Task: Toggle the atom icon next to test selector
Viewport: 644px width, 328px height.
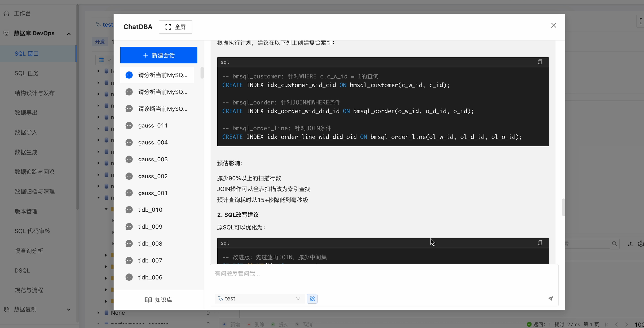Action: (312, 299)
